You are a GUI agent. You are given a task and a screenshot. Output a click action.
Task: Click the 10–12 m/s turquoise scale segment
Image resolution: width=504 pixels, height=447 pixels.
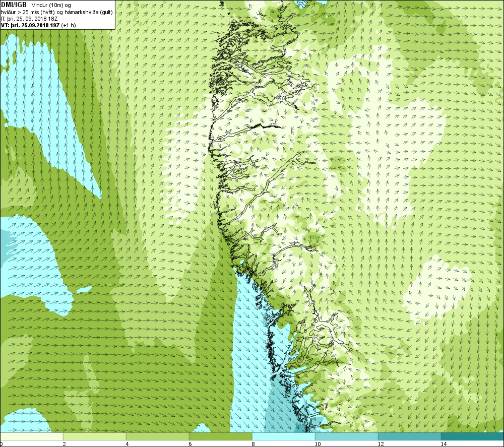347,436
